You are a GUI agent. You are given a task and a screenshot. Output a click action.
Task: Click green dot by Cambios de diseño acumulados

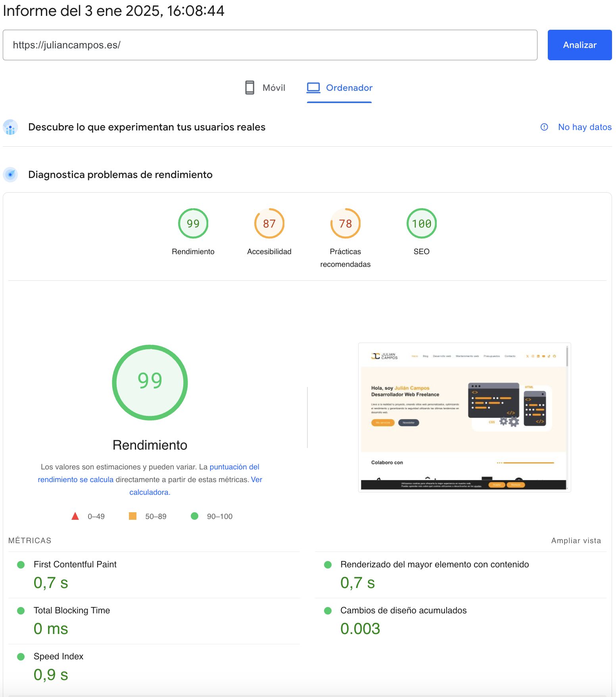(x=328, y=611)
